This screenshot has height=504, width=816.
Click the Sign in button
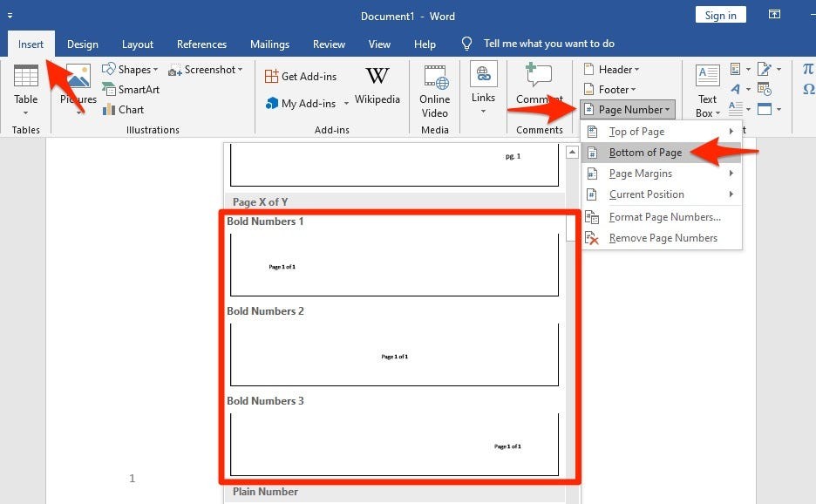click(x=721, y=15)
